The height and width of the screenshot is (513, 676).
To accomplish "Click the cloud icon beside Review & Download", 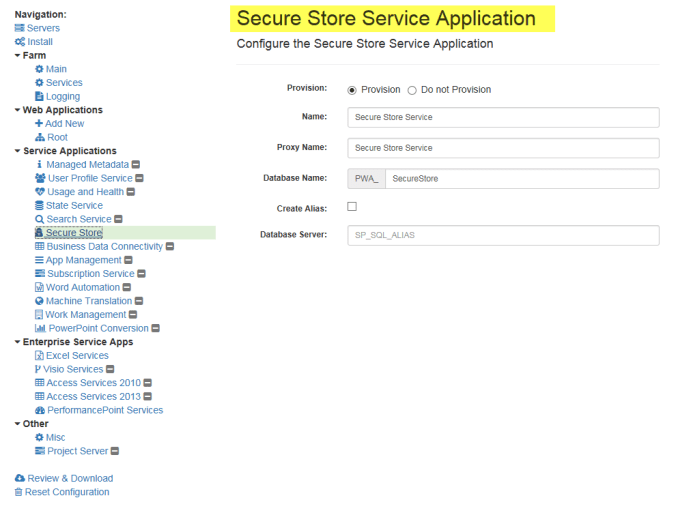I will pos(20,479).
